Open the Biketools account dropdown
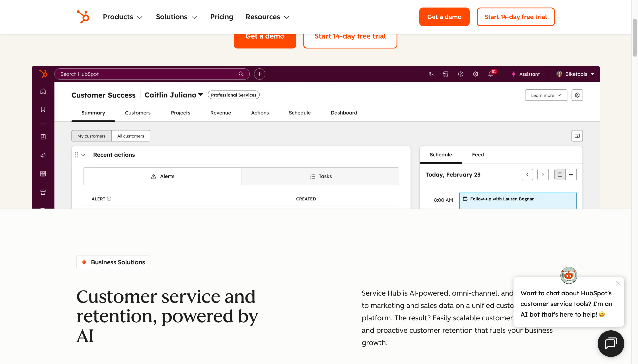This screenshot has width=638, height=364. click(x=575, y=74)
